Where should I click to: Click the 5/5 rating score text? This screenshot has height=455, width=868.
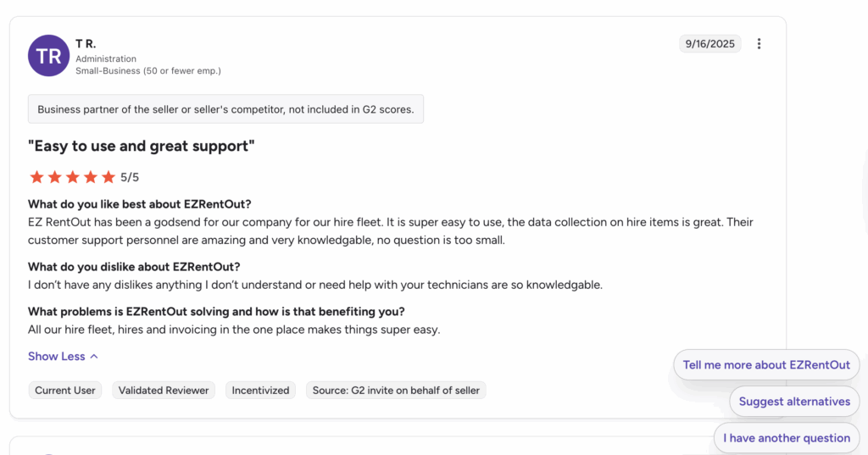point(130,177)
